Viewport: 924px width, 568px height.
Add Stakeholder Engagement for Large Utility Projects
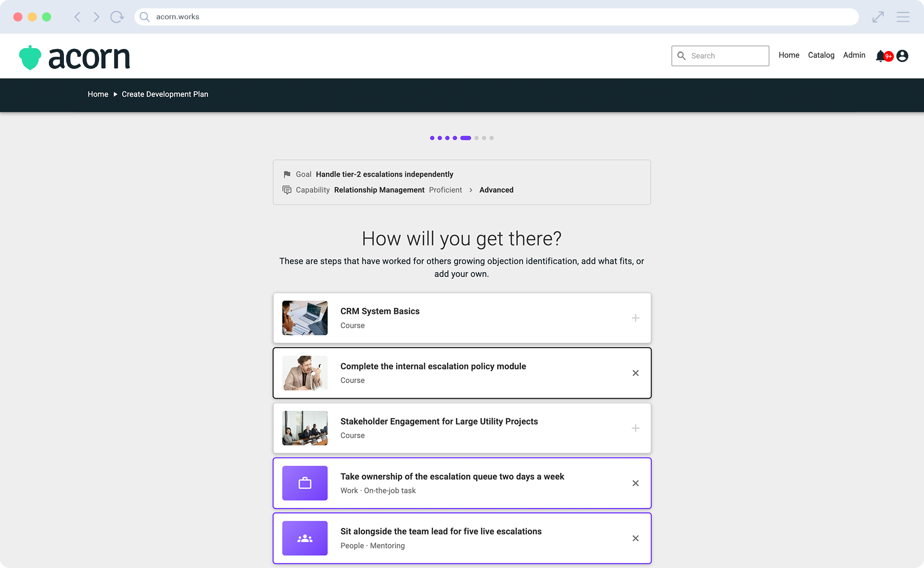click(635, 428)
